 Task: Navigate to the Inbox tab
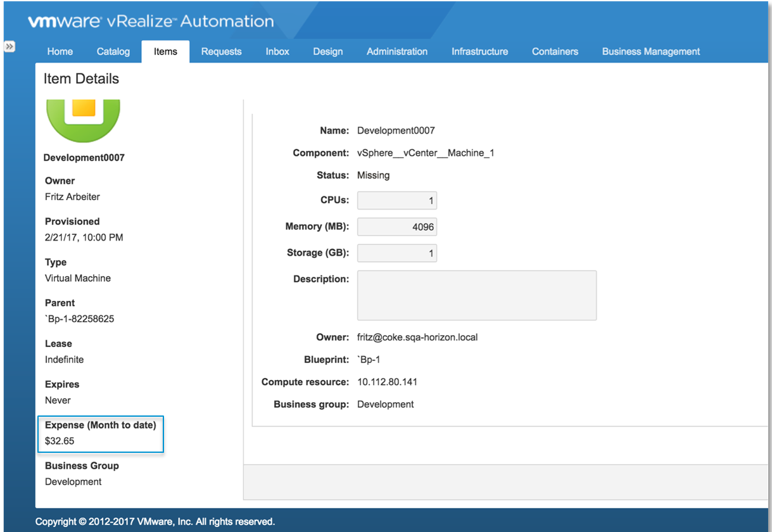pyautogui.click(x=277, y=52)
